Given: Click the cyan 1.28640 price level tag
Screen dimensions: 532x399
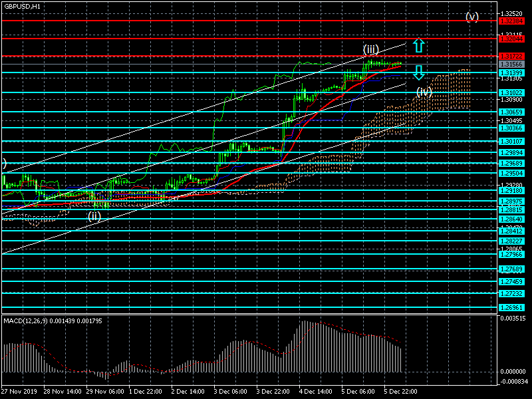Looking at the screenshot, I should (x=511, y=219).
